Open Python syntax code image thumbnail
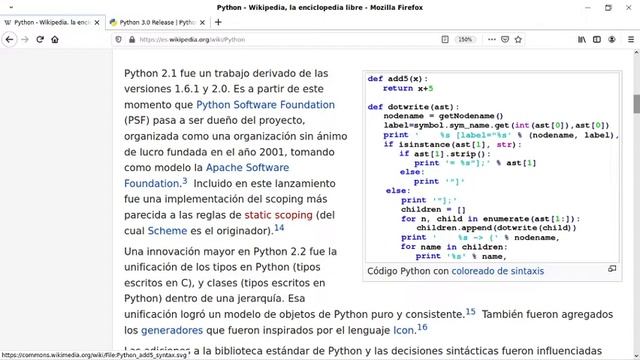640x360 pixels. [x=492, y=167]
